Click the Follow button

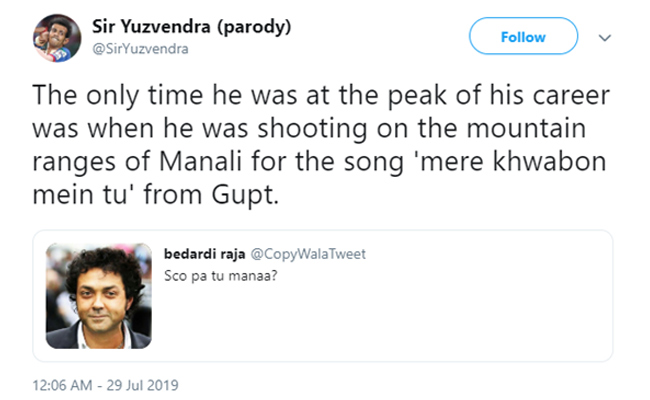[x=523, y=36]
